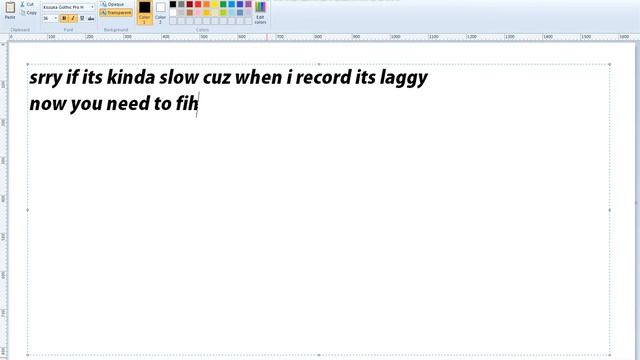Pick the indigo palette swatch
The image size is (640, 360).
pos(240,4)
